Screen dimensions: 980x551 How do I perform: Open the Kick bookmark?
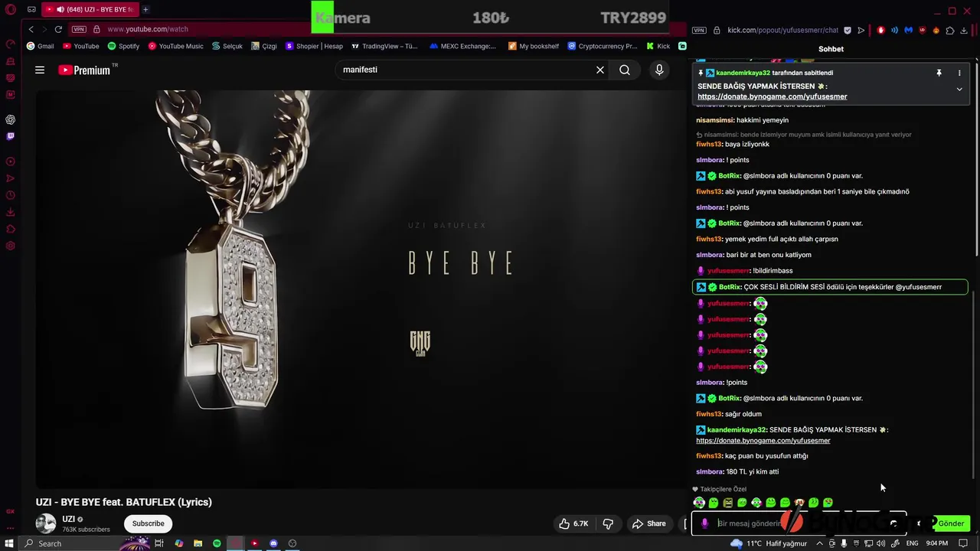point(658,46)
